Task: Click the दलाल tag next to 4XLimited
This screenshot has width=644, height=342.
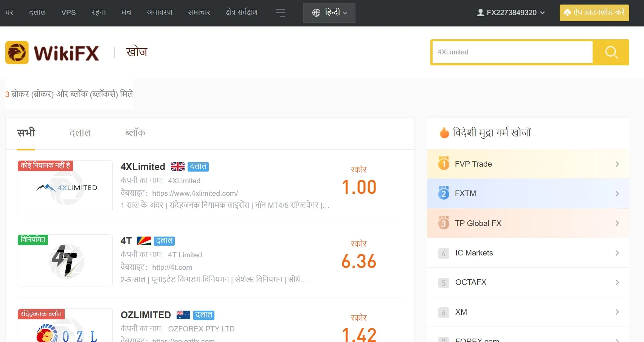Action: (x=198, y=167)
